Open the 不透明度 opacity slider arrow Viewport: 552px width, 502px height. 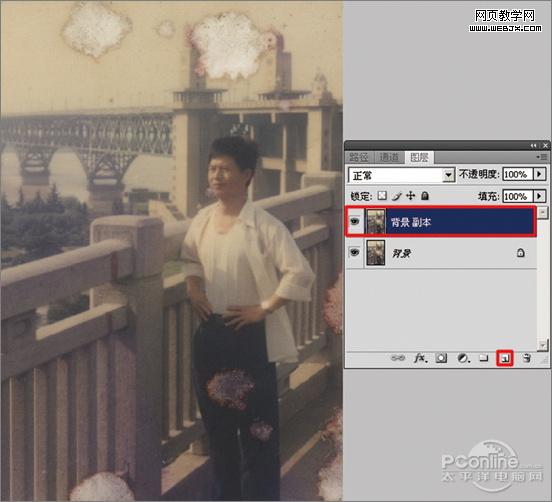(539, 174)
